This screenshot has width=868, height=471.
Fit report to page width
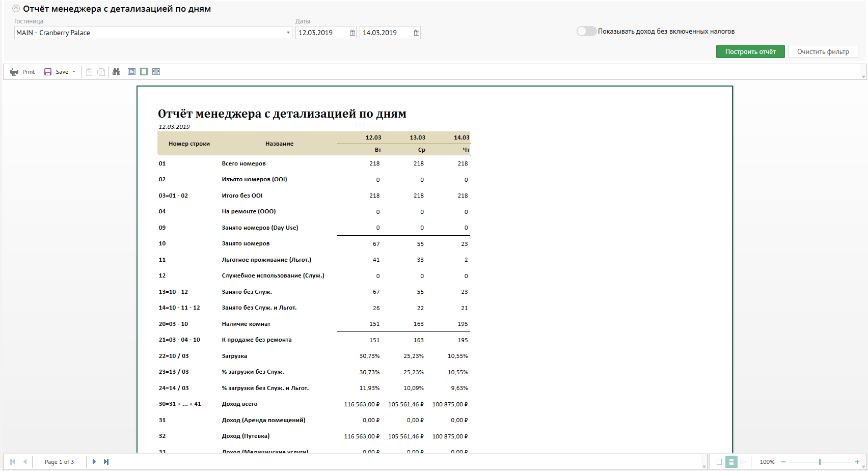pyautogui.click(x=156, y=72)
